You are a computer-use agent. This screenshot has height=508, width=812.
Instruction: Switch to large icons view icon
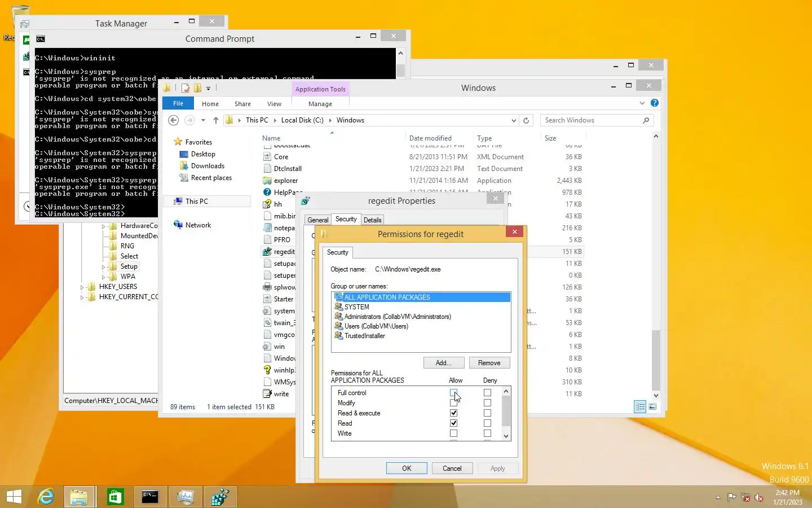[x=652, y=406]
